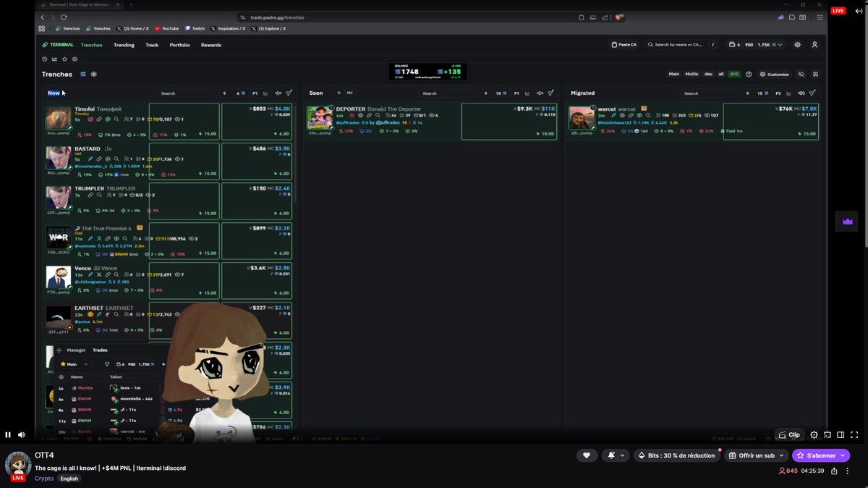The image size is (868, 488).
Task: Toggle MC display in the Soon column
Action: (350, 93)
